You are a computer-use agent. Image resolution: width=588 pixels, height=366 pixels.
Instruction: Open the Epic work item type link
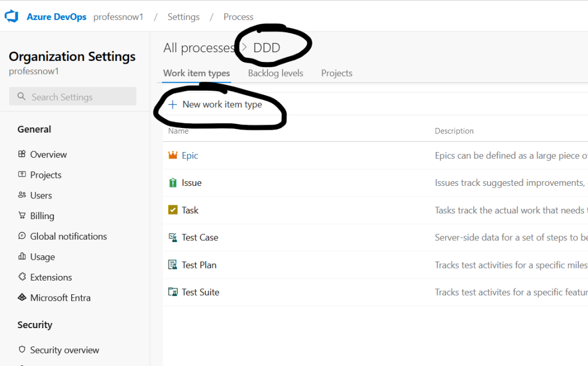pos(190,155)
